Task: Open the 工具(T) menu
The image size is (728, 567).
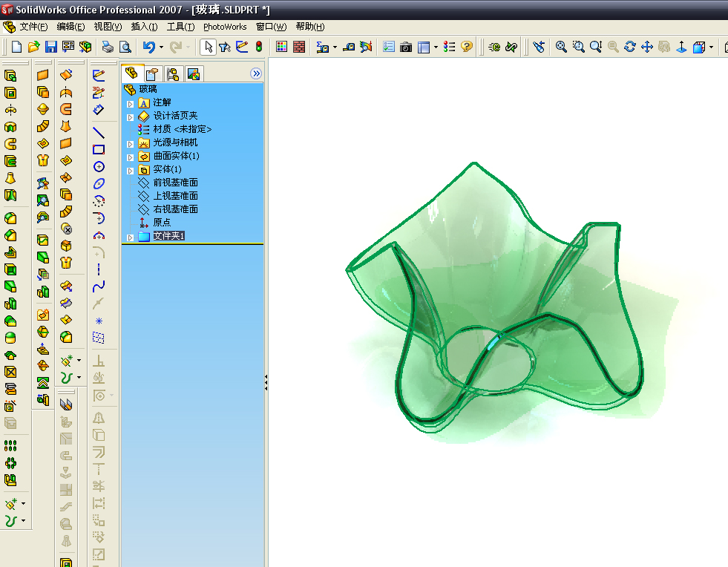Action: (180, 27)
